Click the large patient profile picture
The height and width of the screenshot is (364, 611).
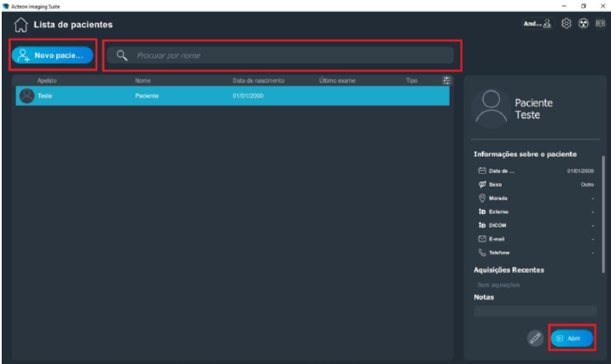pyautogui.click(x=491, y=108)
